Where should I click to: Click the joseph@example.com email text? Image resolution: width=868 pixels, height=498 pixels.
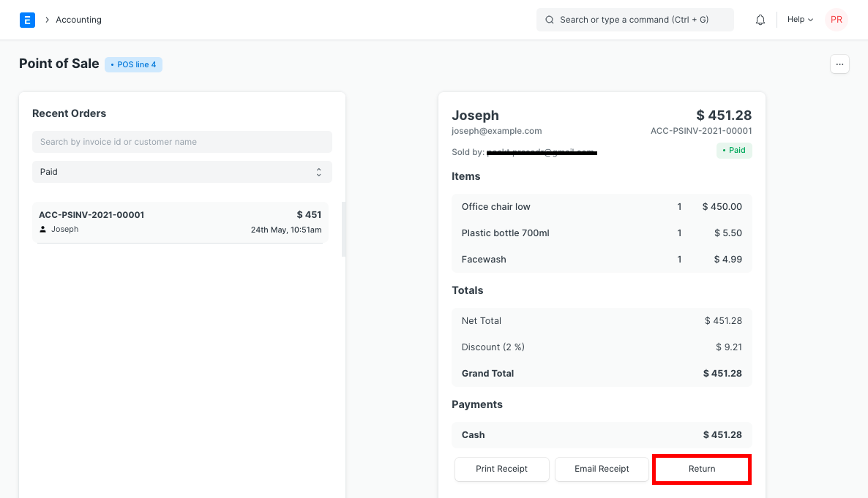pos(496,131)
